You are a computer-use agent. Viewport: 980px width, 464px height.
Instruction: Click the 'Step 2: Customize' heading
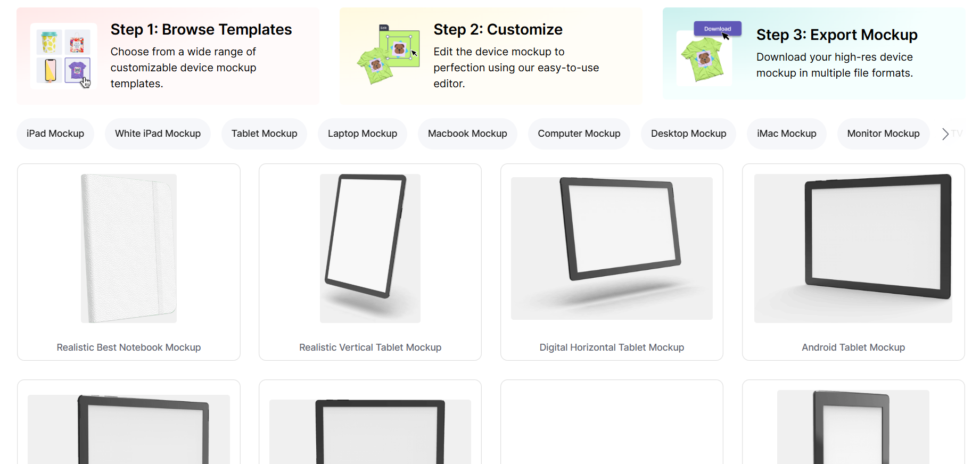(498, 30)
